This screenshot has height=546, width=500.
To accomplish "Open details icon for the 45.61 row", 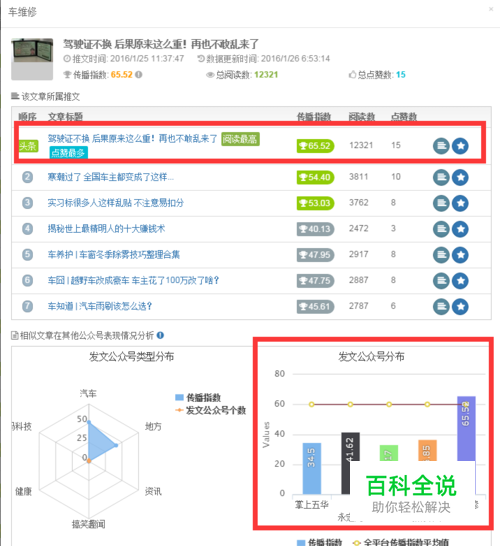I will [441, 306].
